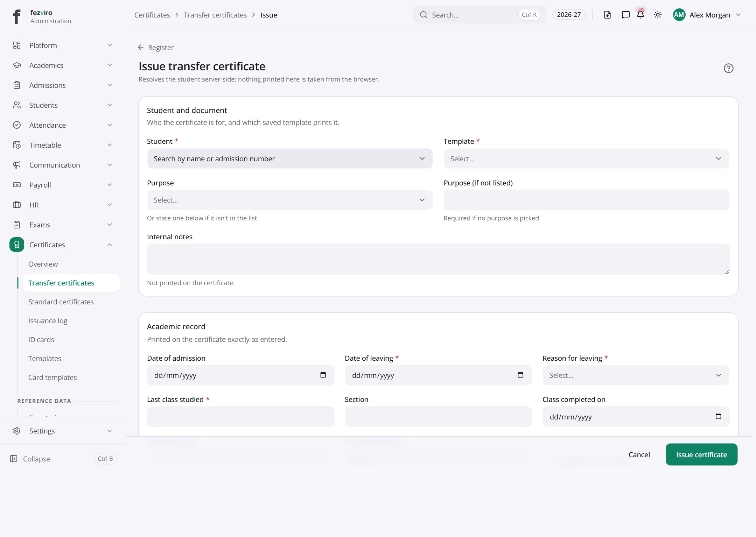The image size is (756, 537).
Task: Click the Attendance check-circle icon
Action: click(x=17, y=125)
